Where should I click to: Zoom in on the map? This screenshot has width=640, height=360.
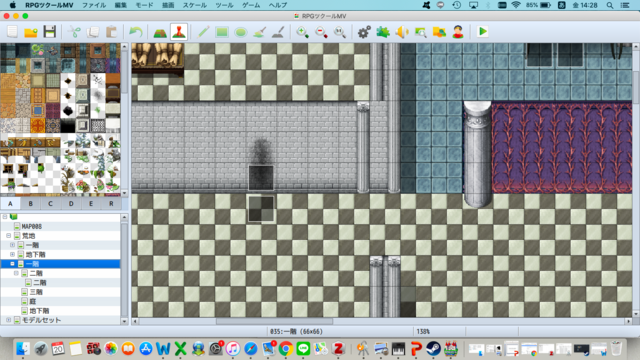click(x=302, y=32)
